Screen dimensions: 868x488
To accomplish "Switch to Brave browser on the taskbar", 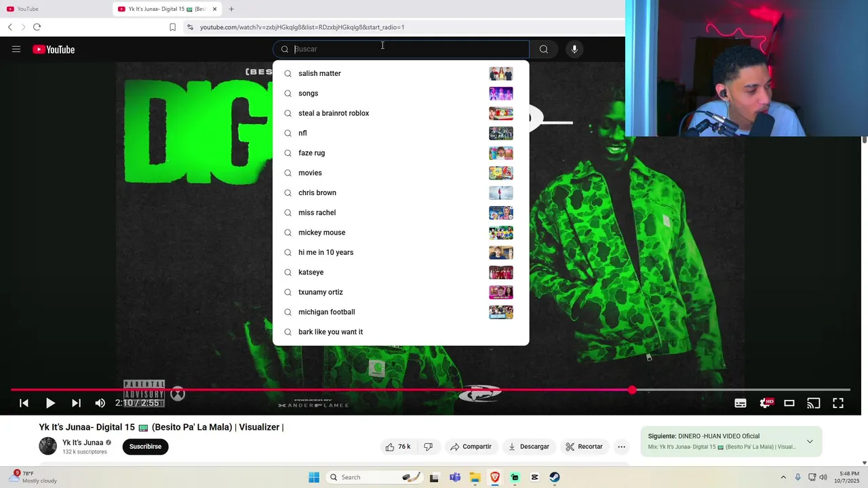I will (495, 477).
